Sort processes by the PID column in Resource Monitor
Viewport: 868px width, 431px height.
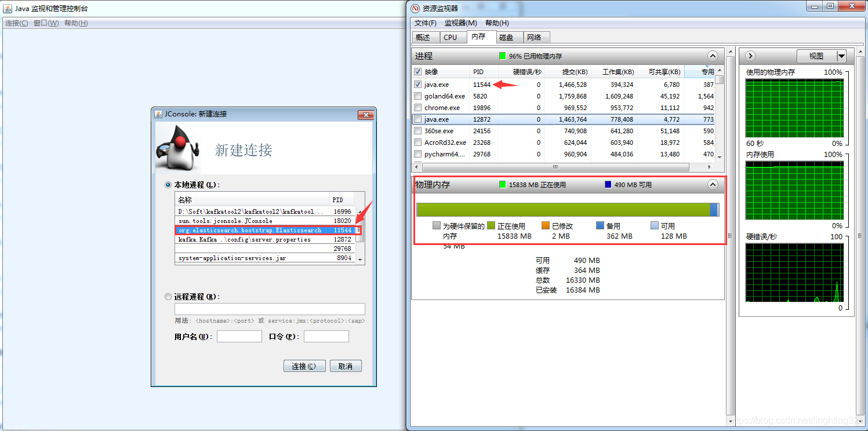(x=484, y=72)
